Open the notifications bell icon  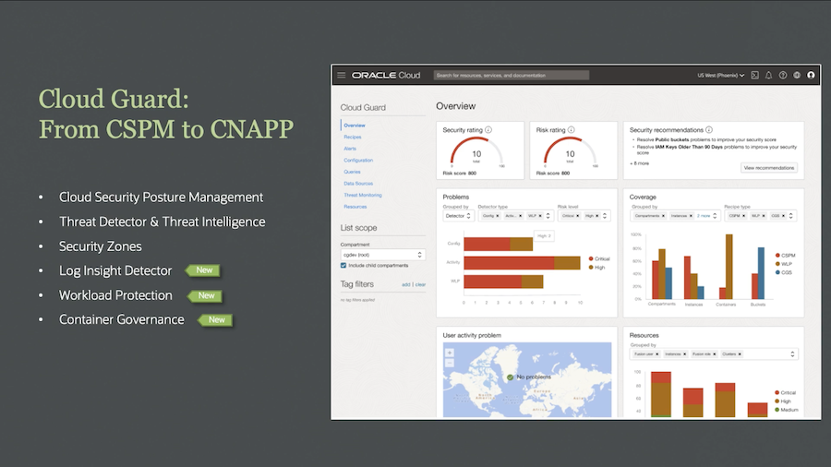tap(768, 75)
